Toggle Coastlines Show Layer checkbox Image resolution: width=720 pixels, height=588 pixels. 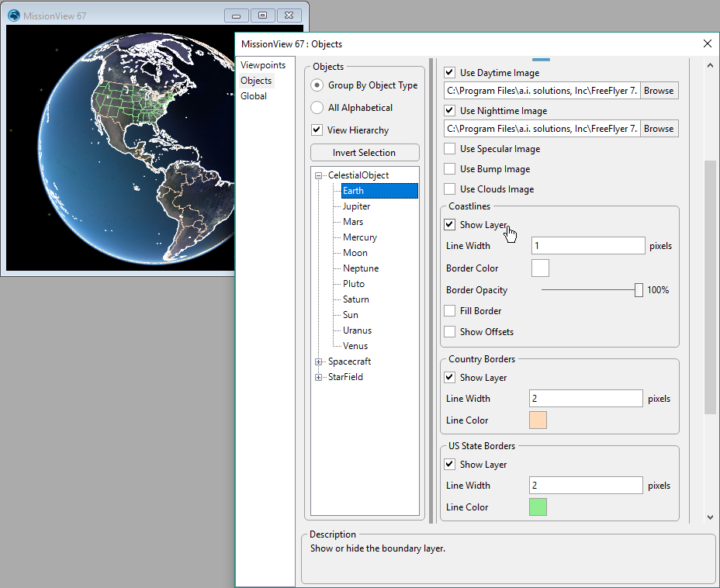pyautogui.click(x=449, y=225)
